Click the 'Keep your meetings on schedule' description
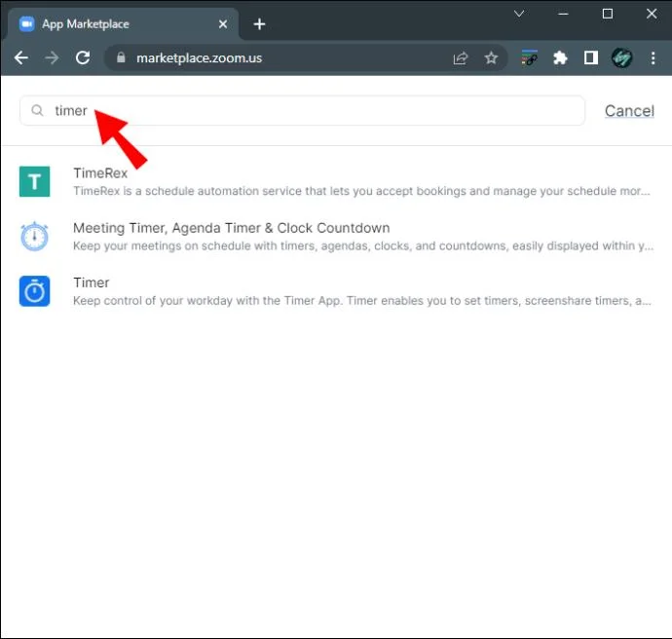672x639 pixels. [x=363, y=246]
